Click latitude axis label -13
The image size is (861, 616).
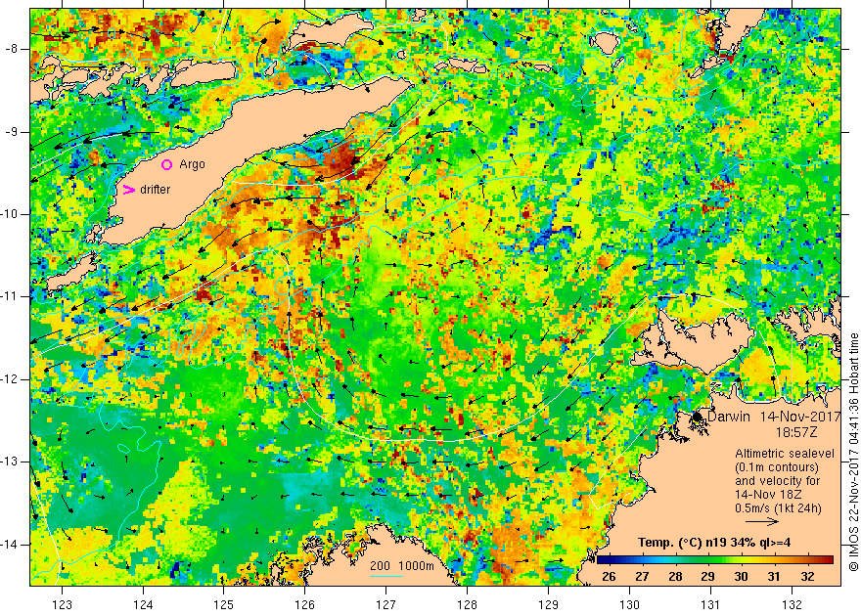click(x=11, y=462)
